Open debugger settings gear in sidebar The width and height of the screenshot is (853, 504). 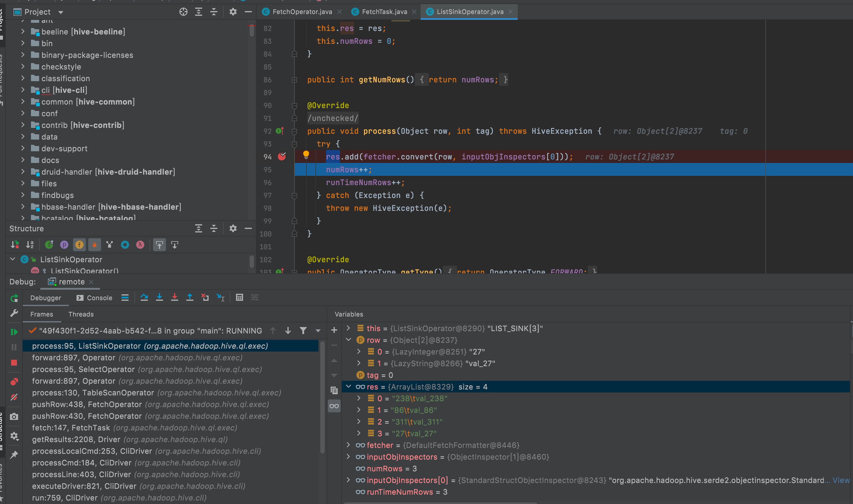[x=14, y=436]
